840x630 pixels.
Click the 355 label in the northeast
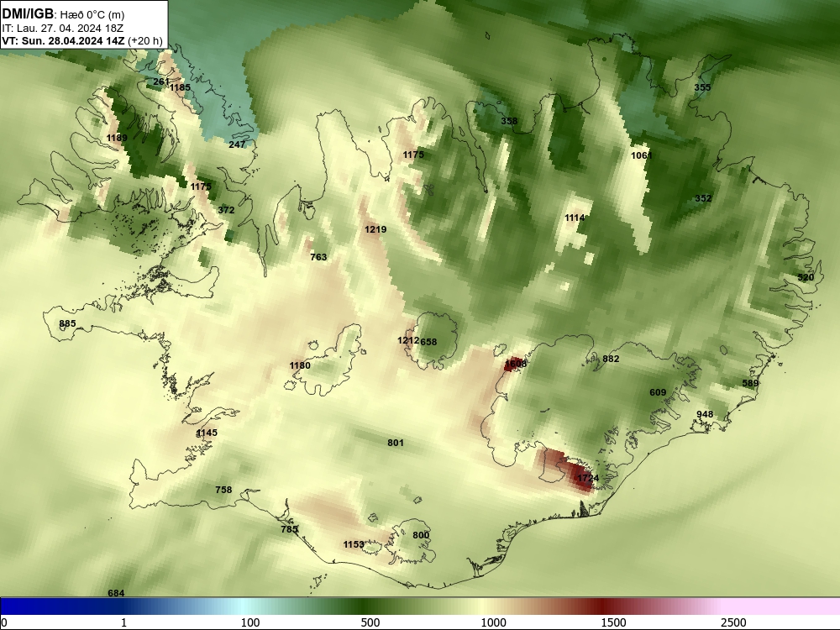coord(702,87)
